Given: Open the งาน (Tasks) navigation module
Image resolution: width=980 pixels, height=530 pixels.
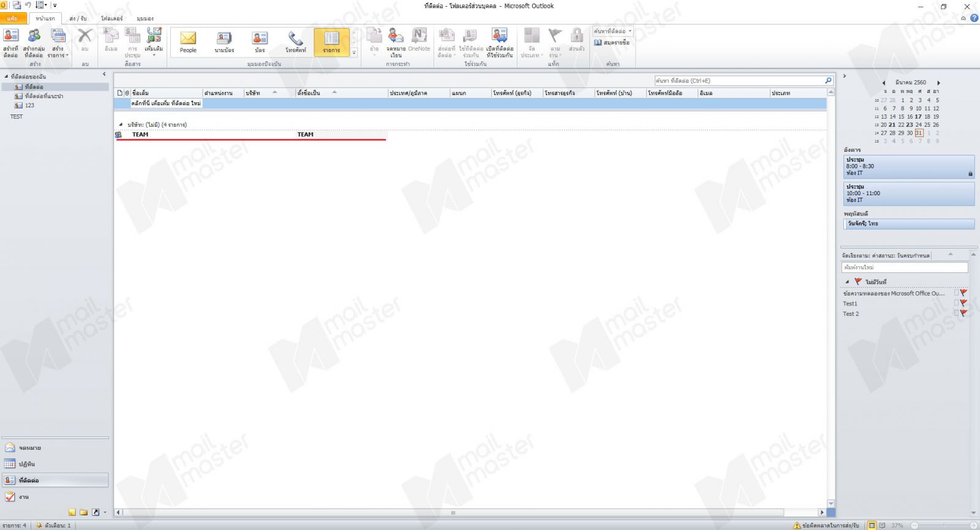Looking at the screenshot, I should (x=55, y=497).
